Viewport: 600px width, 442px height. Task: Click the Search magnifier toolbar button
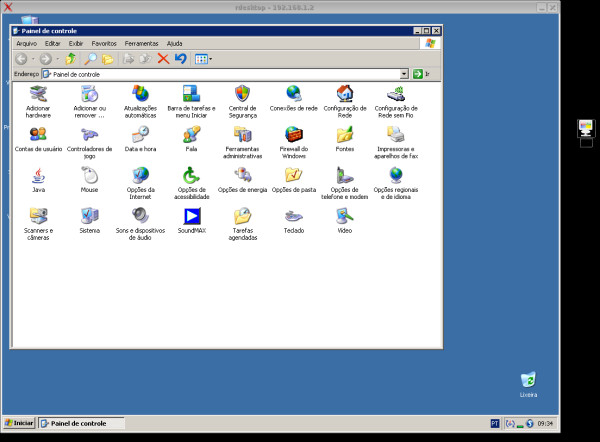(x=90, y=59)
